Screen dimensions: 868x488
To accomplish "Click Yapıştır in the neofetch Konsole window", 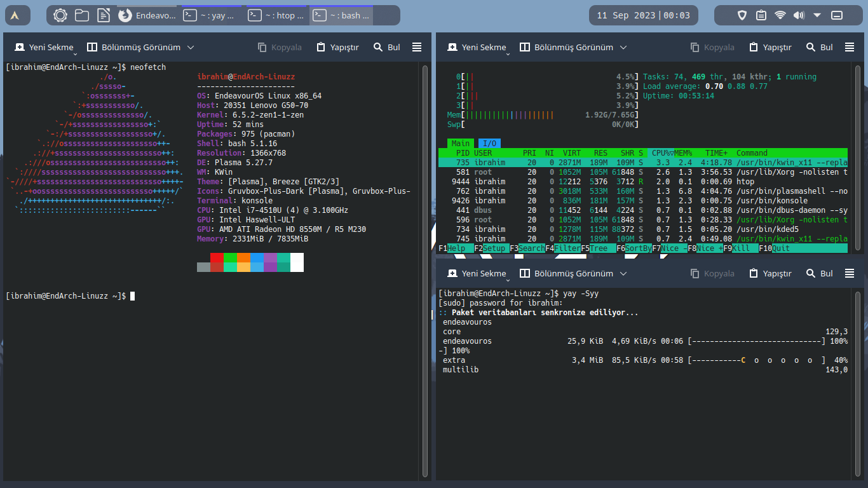I will [337, 47].
